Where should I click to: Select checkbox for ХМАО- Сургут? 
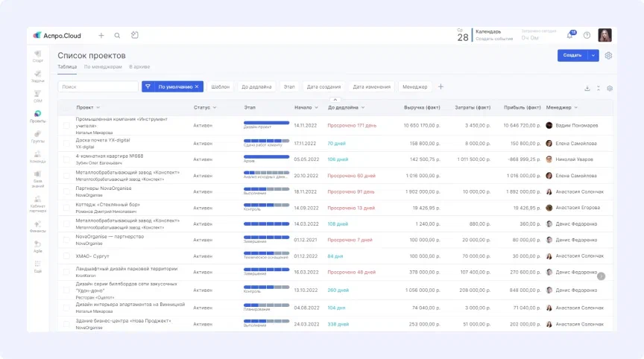[x=66, y=256]
